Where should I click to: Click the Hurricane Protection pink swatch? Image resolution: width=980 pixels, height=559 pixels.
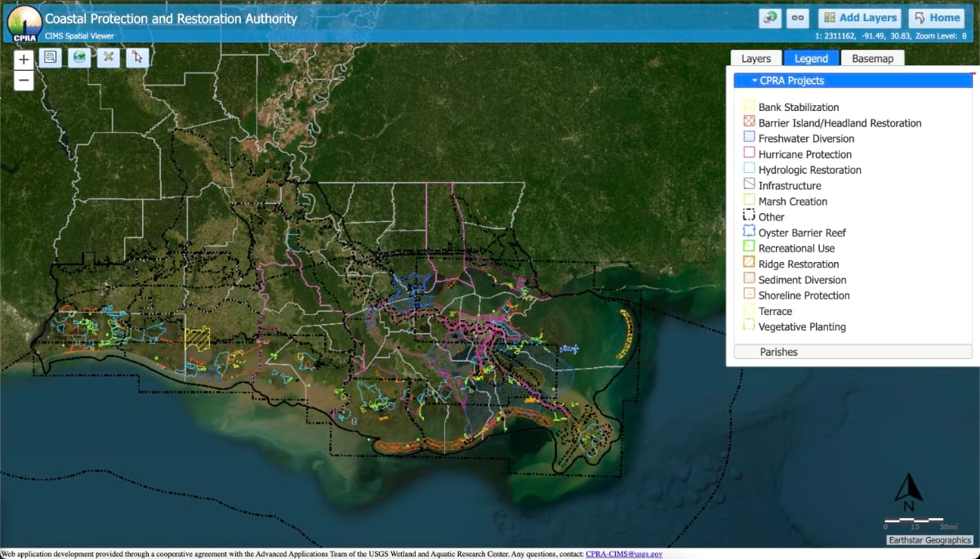coord(748,153)
